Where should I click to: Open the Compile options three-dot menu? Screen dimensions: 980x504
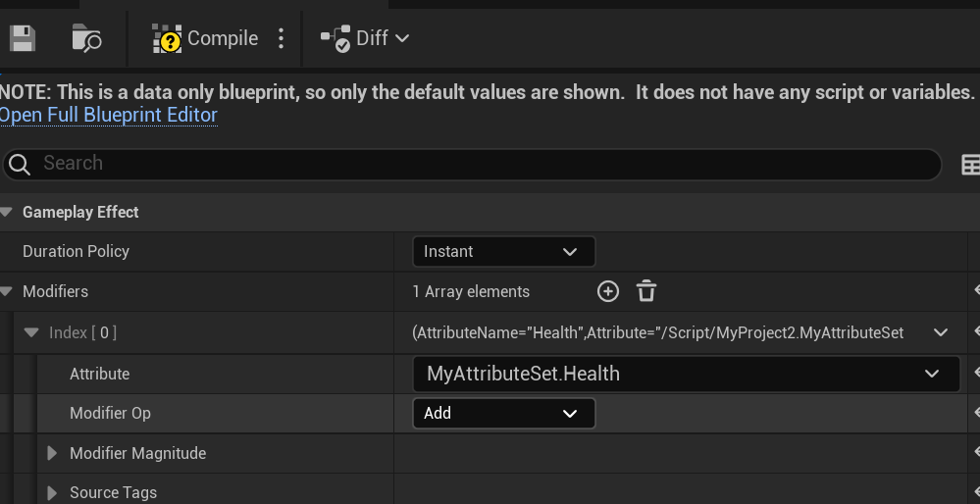(282, 38)
